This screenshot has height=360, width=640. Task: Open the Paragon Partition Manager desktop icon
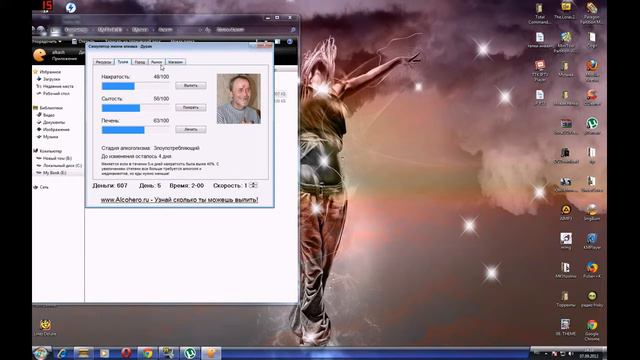pos(592,13)
